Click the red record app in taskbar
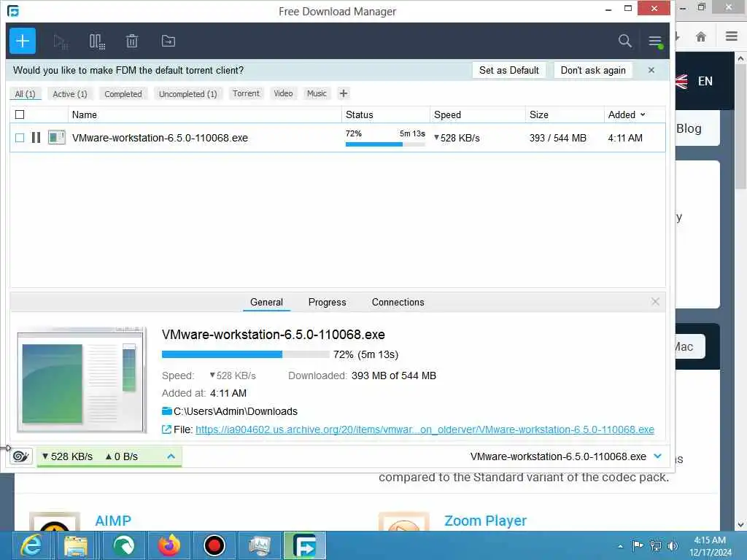 tap(214, 545)
